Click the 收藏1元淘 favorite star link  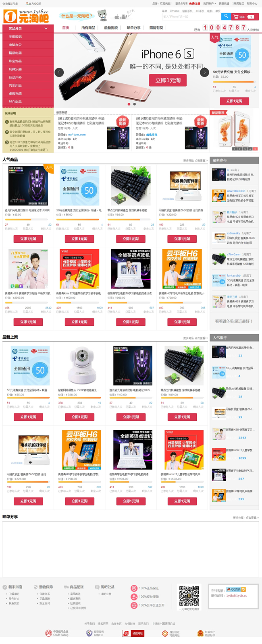point(10,4)
